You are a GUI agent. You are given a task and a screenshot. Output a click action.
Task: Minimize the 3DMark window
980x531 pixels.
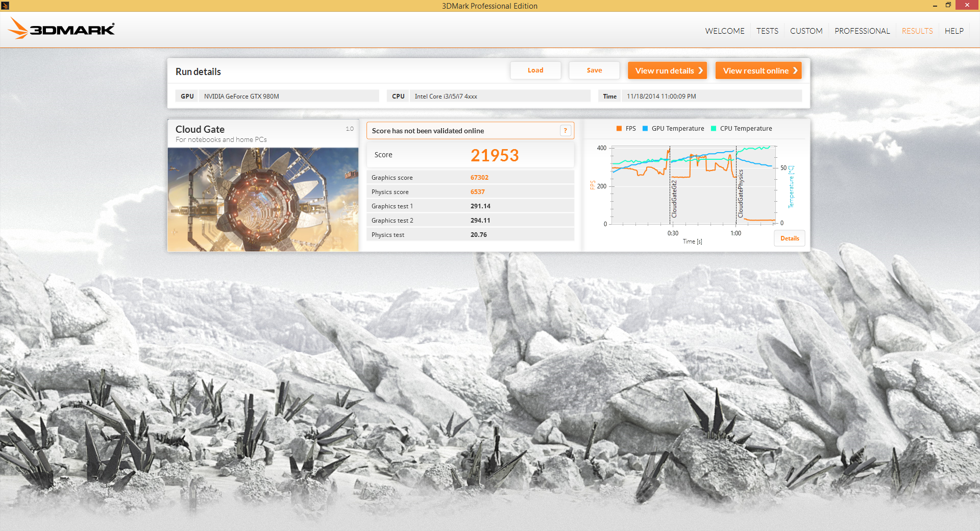point(935,6)
